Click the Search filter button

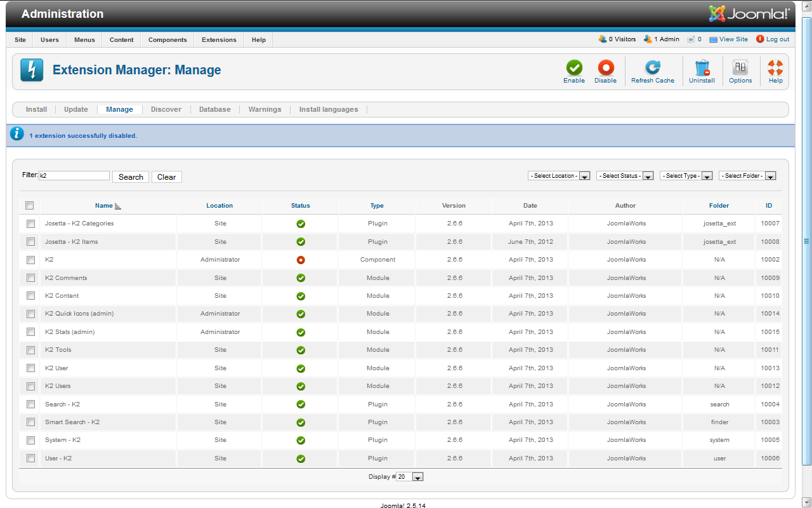click(x=131, y=177)
